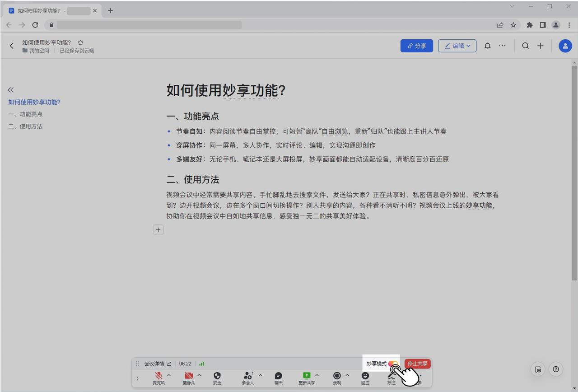Star the document as favorite
Image resolution: width=578 pixels, height=392 pixels.
click(80, 42)
